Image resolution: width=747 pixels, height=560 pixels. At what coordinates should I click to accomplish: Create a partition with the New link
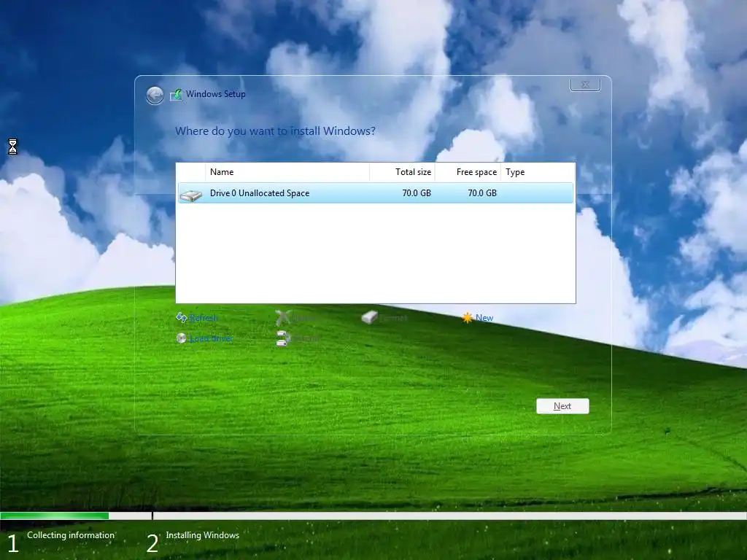point(484,318)
